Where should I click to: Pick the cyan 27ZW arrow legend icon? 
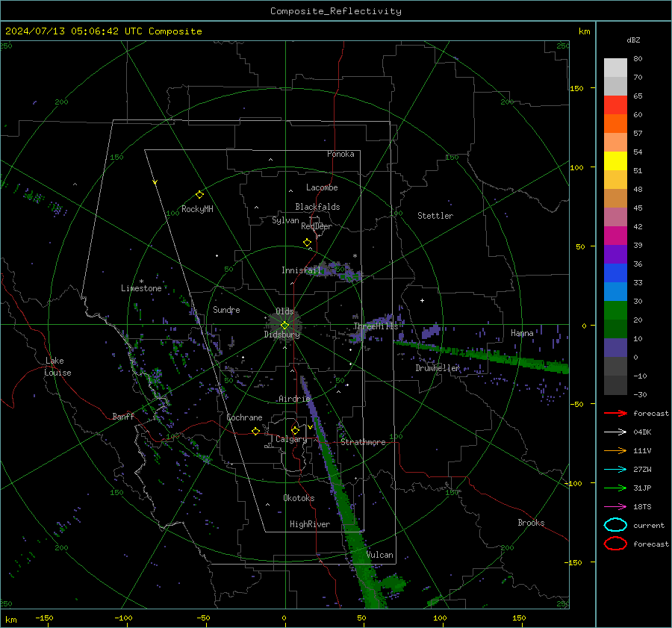coord(615,470)
